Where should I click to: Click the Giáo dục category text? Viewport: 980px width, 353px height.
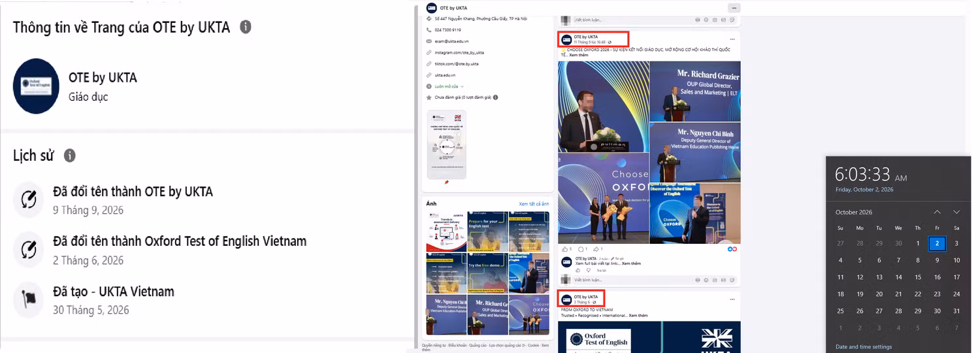coord(88,97)
